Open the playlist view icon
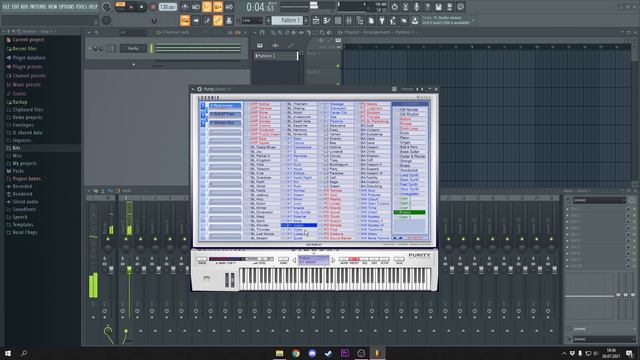The height and width of the screenshot is (360, 640). point(316,20)
